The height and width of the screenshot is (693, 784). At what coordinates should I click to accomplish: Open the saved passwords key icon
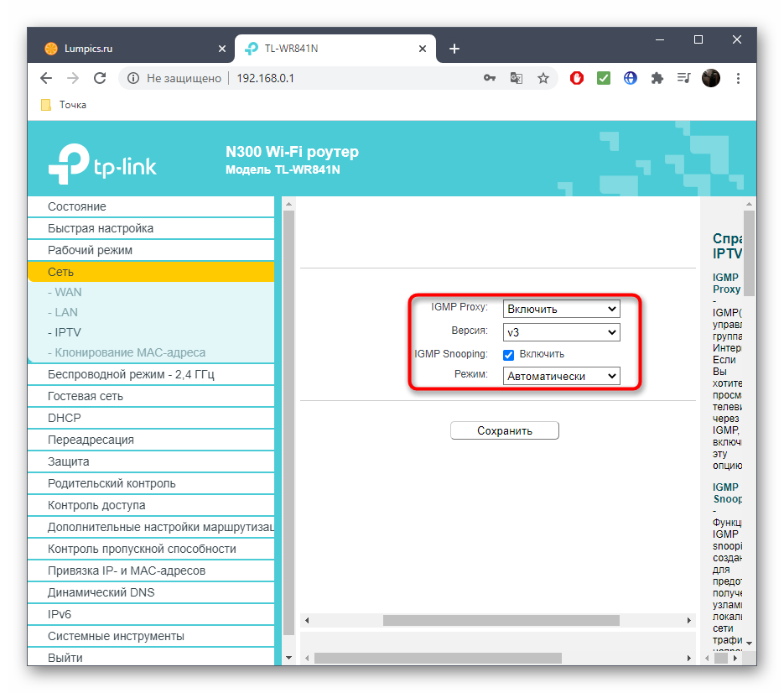pyautogui.click(x=490, y=78)
